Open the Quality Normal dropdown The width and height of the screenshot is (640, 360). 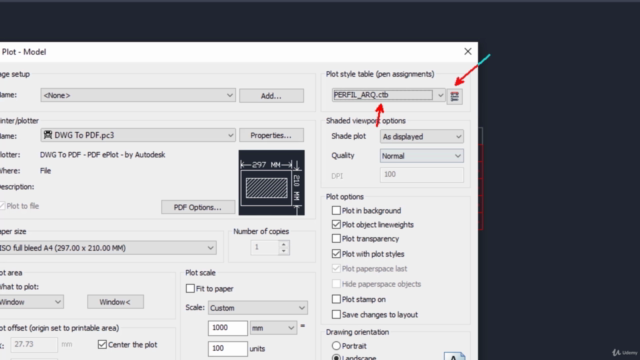(x=422, y=156)
